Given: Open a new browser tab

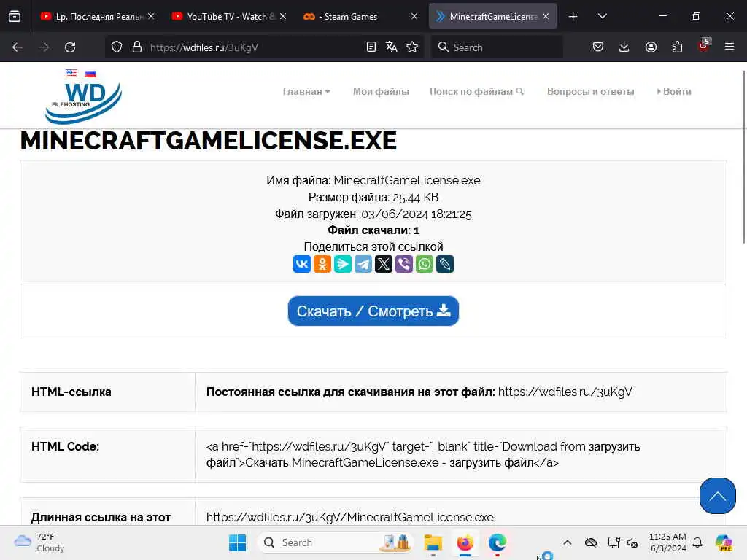Looking at the screenshot, I should (573, 17).
